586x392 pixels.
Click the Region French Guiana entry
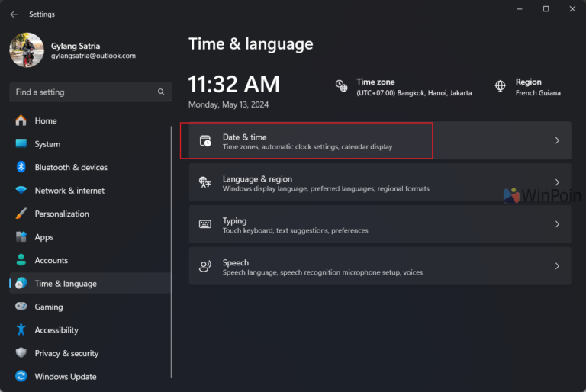click(x=528, y=87)
